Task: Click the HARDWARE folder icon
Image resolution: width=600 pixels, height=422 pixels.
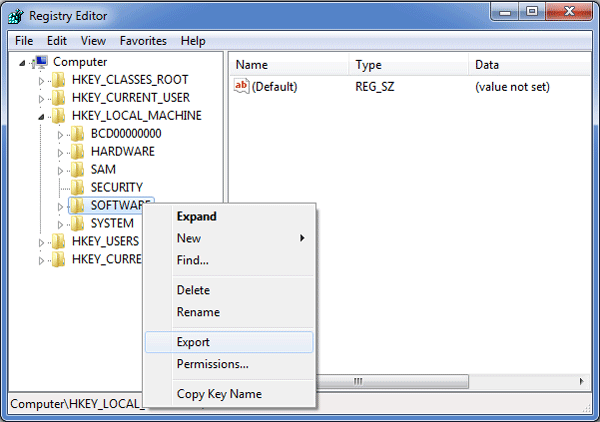Action: coord(78,152)
